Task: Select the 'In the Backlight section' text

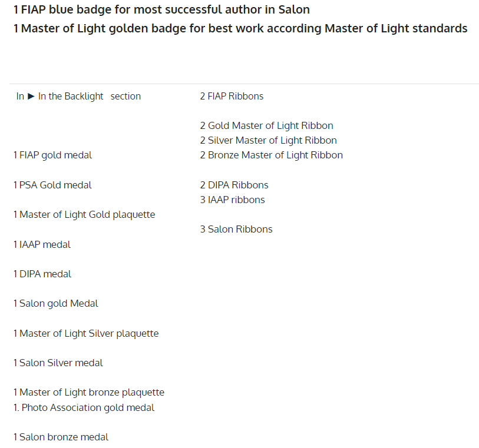Action: 90,97
